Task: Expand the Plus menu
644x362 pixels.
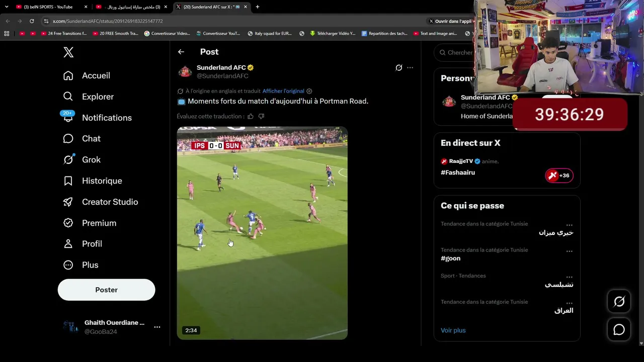Action: tap(80, 265)
